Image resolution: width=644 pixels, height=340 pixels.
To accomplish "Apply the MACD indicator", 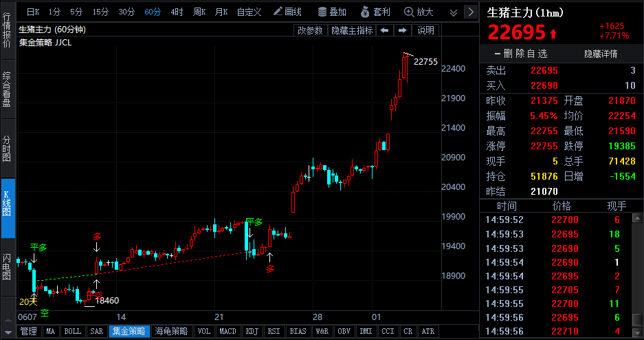I will (227, 331).
